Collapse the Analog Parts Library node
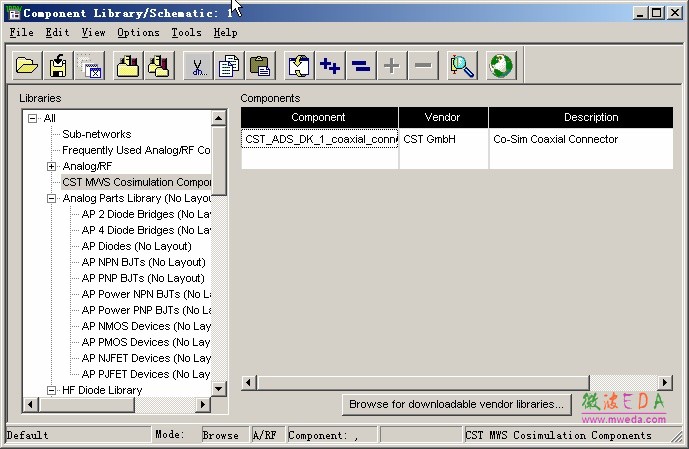 pyautogui.click(x=51, y=199)
